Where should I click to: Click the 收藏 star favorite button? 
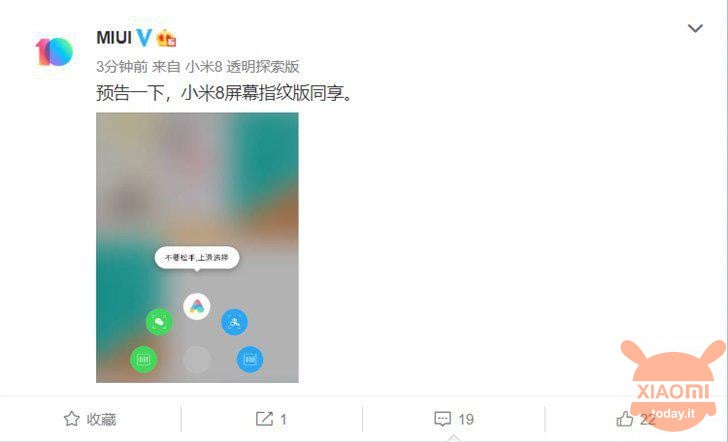click(90, 419)
